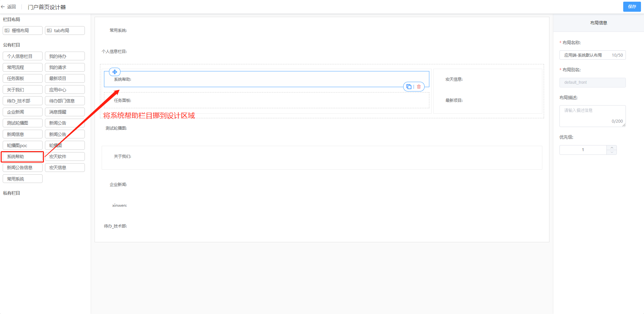Select 轮播图poc in the column list
Image resolution: width=644 pixels, height=314 pixels.
22,145
